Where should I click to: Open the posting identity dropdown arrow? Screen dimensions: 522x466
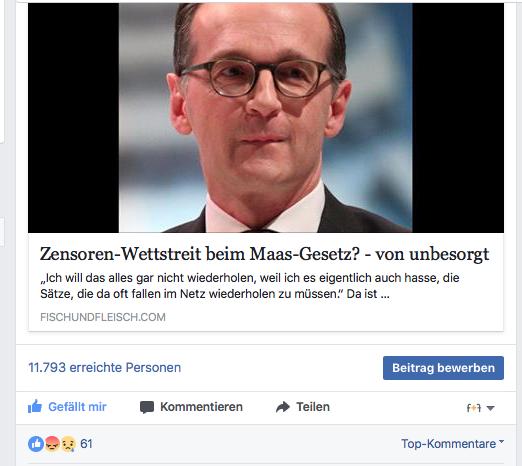coord(490,408)
